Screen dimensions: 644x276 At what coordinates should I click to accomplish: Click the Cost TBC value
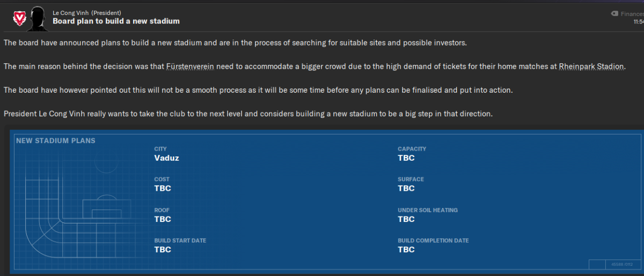point(163,189)
